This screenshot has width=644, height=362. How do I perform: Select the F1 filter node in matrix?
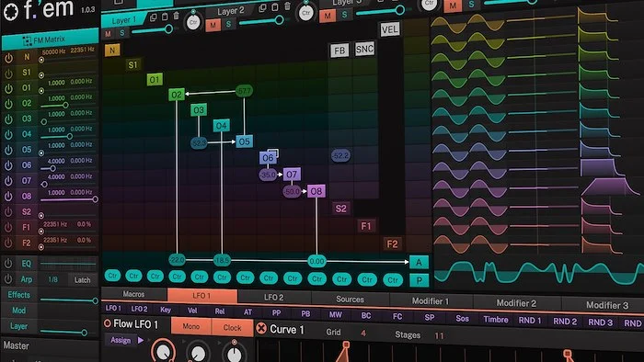pos(366,226)
